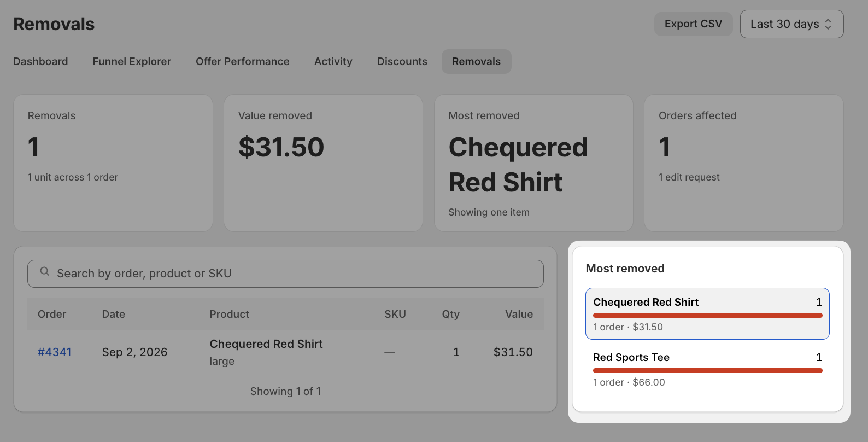Click the Product column header
The height and width of the screenshot is (442, 868).
(x=229, y=314)
